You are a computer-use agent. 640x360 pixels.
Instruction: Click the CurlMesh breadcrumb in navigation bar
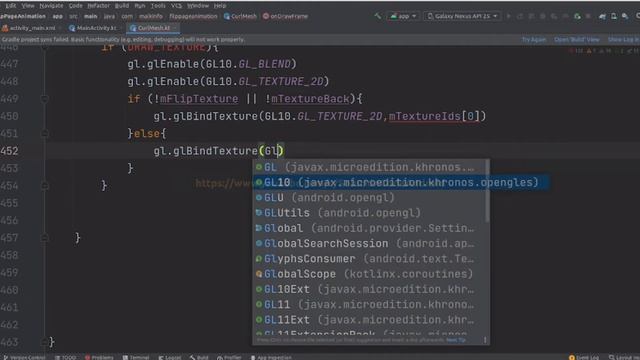(x=240, y=16)
